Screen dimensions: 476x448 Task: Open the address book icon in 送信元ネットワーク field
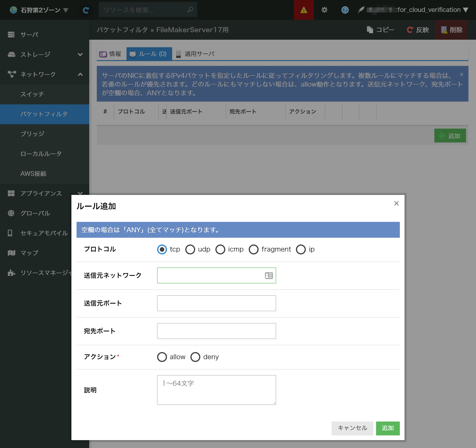pos(269,275)
